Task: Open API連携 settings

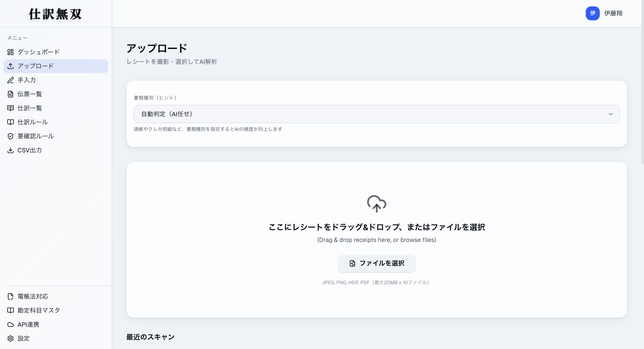Action: [x=56, y=324]
